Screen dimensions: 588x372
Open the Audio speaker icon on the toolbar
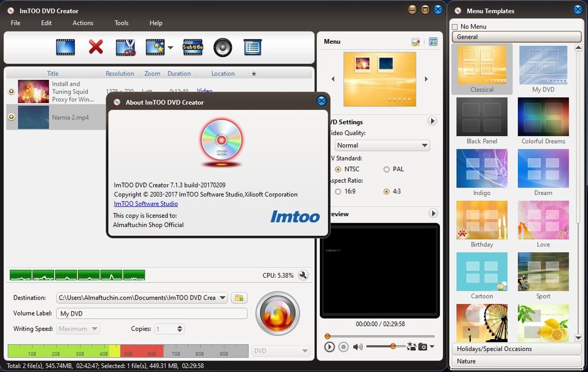click(223, 47)
